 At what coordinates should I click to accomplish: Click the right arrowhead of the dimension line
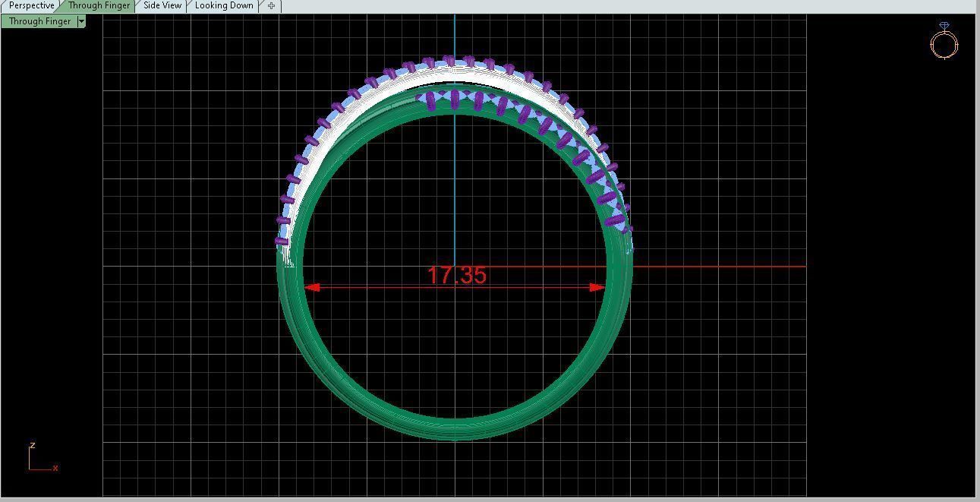coord(597,287)
